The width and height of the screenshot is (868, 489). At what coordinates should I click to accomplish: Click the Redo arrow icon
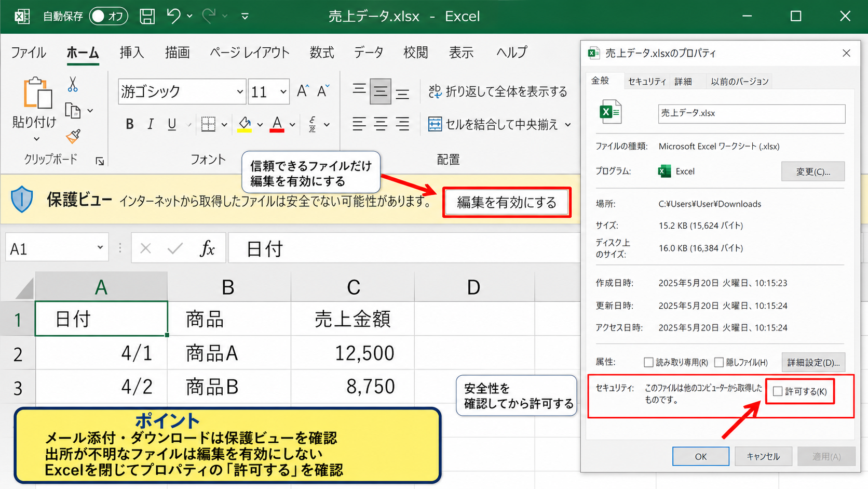(x=209, y=16)
